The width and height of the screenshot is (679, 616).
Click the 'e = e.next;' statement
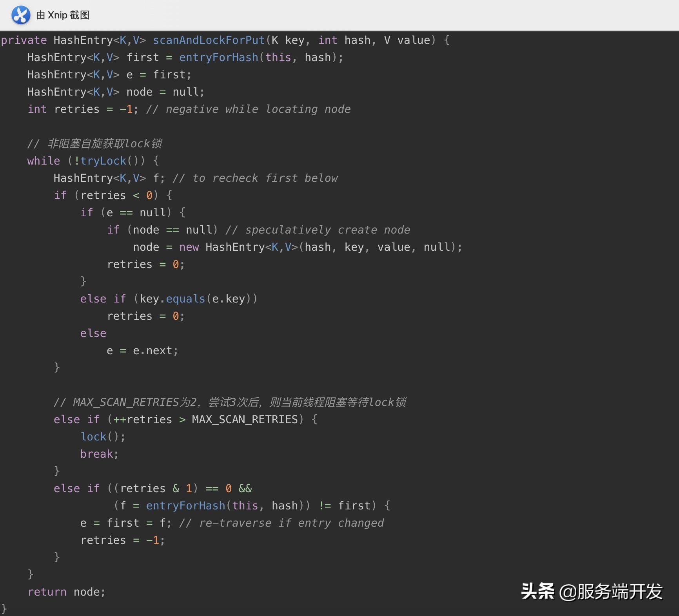(x=142, y=351)
